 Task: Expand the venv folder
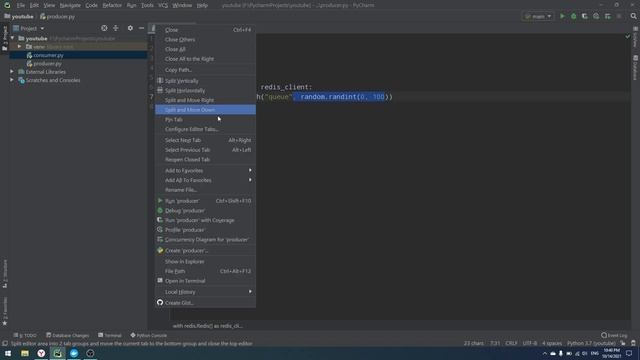(19, 47)
